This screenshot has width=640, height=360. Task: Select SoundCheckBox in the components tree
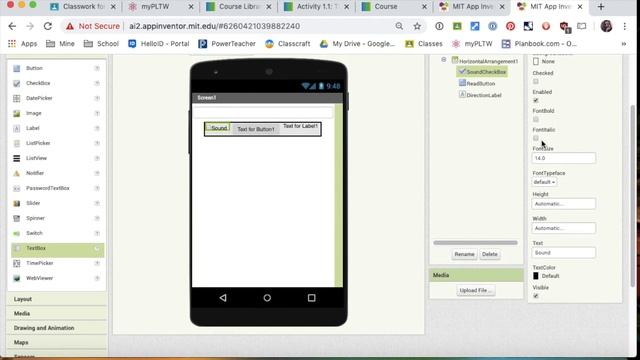[482, 72]
